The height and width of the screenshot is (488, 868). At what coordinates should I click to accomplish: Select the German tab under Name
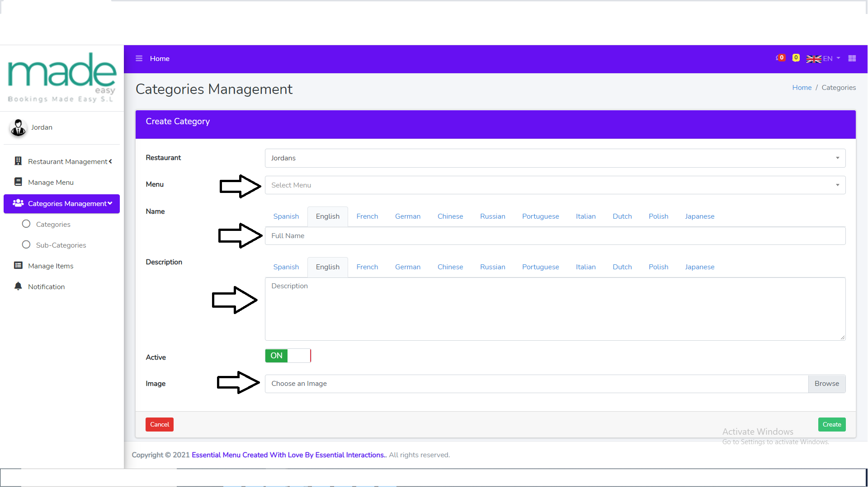point(408,216)
